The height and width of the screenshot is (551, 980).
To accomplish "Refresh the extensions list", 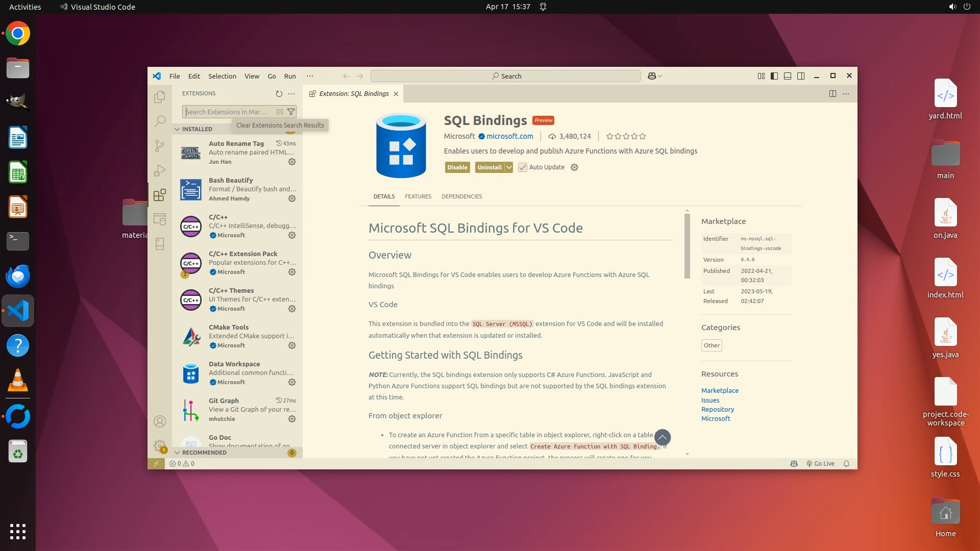I will tap(279, 94).
